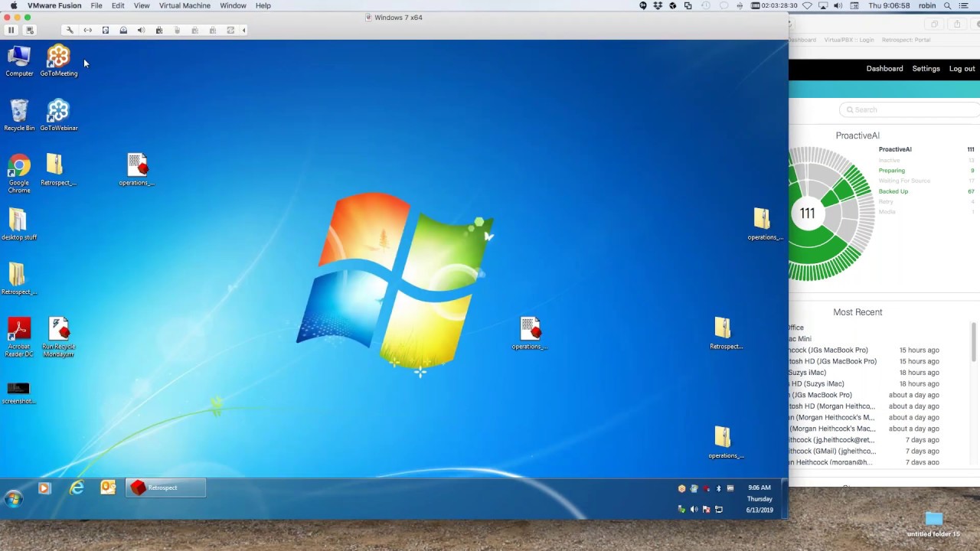Screen dimensions: 980x551
Task: Open the View menu
Action: point(142,5)
